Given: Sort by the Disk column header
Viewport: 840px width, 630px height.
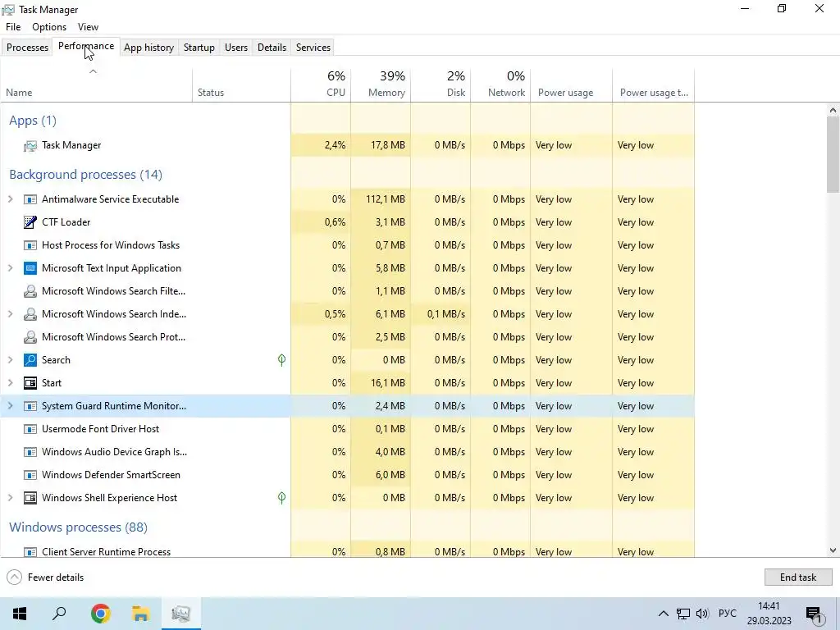Looking at the screenshot, I should point(441,85).
